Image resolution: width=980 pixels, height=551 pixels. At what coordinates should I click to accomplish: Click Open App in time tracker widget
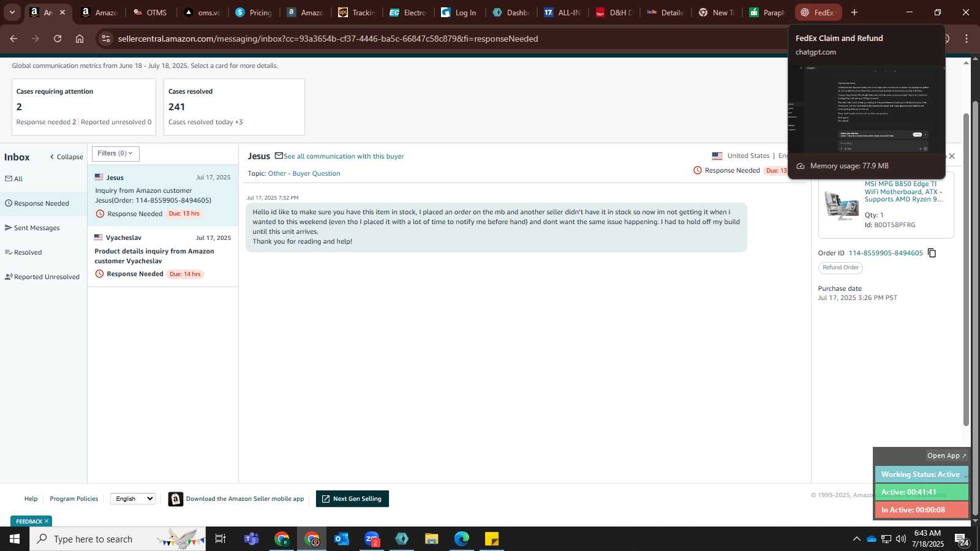coord(946,455)
